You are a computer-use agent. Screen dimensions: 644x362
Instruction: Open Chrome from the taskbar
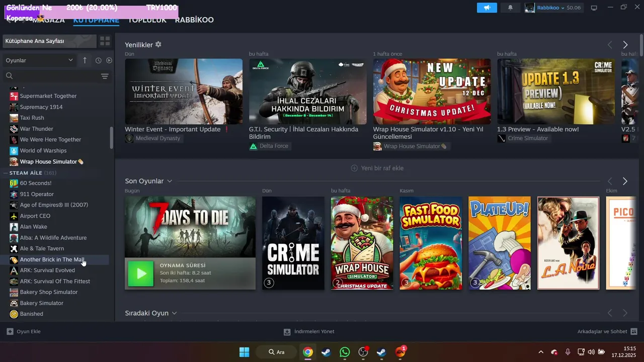tap(308, 352)
